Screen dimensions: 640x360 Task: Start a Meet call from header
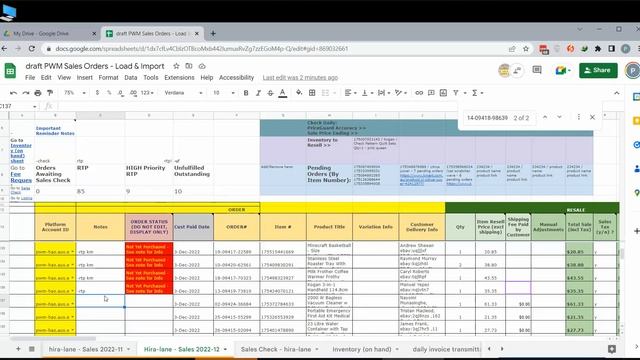pyautogui.click(x=562, y=70)
